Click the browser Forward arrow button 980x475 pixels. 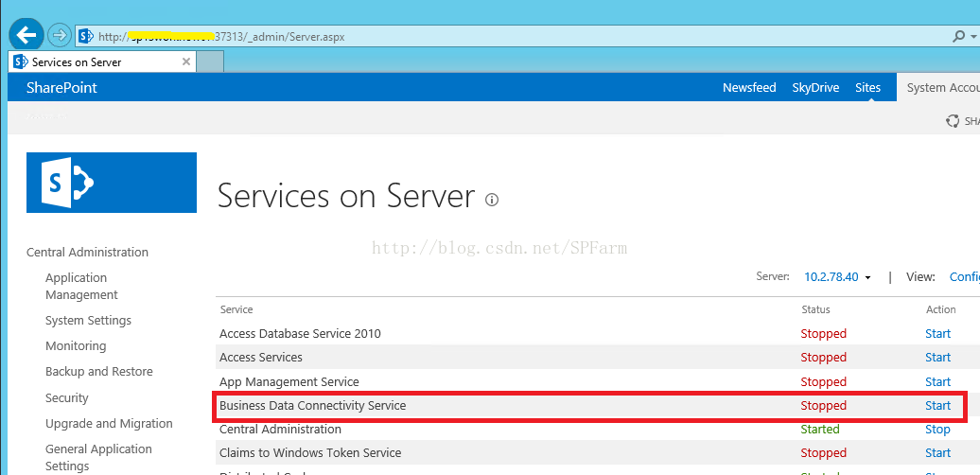coord(60,36)
